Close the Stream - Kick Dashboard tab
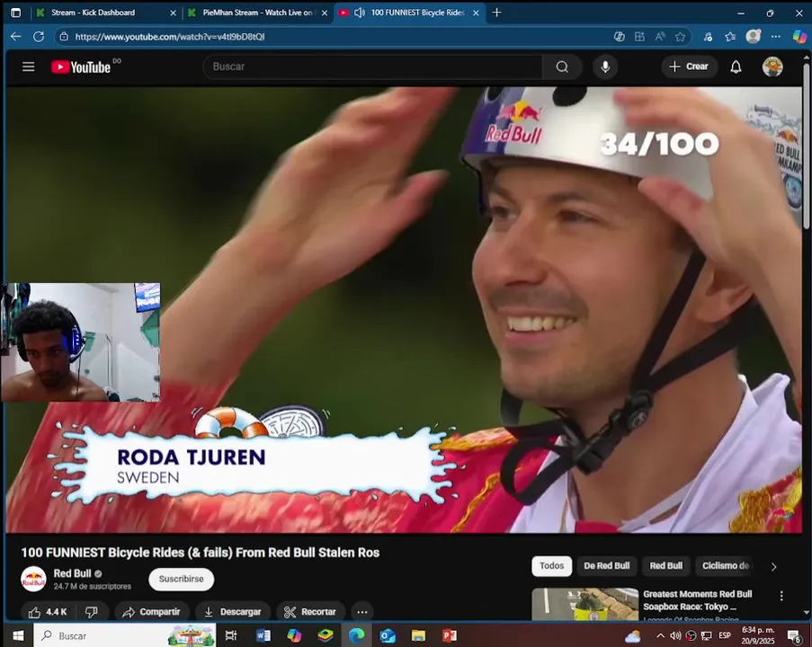This screenshot has height=647, width=812. coord(173,13)
